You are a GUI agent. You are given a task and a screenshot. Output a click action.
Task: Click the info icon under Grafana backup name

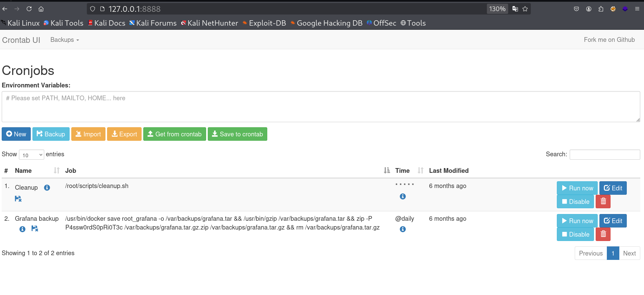tap(22, 229)
